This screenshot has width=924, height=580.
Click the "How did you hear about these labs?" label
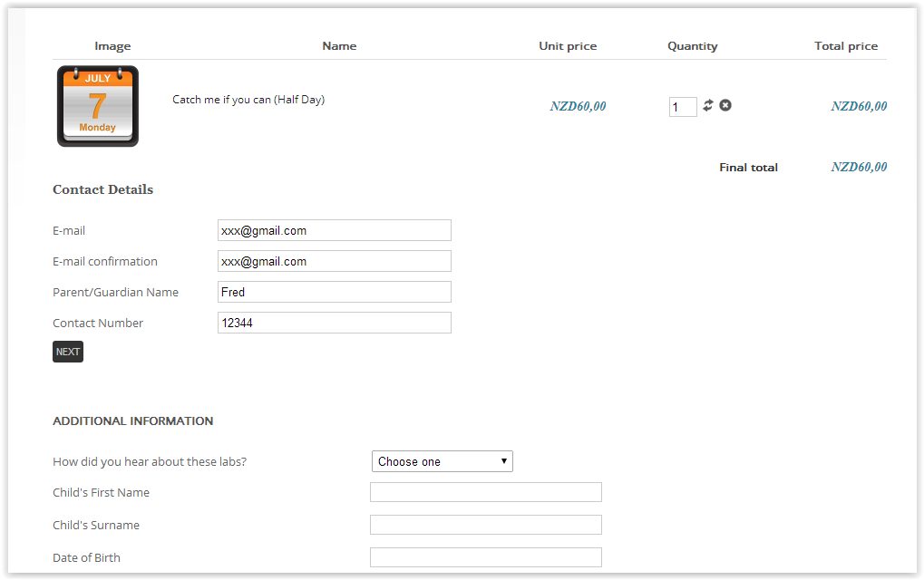click(150, 461)
